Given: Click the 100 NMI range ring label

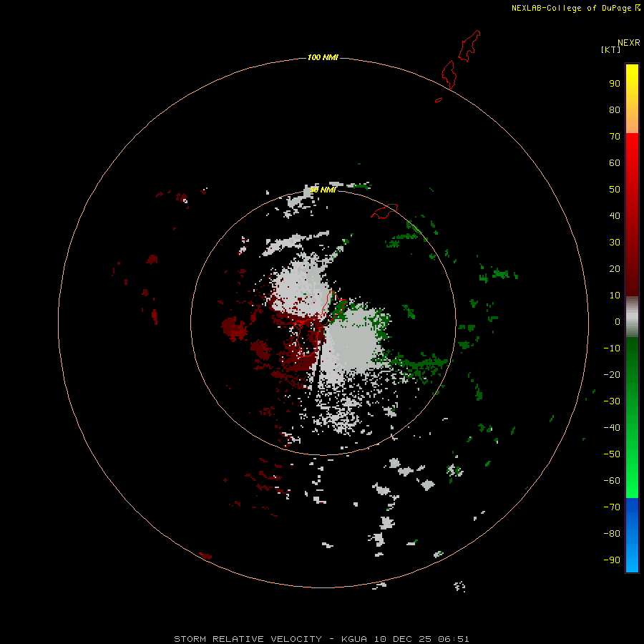Looking at the screenshot, I should [323, 57].
